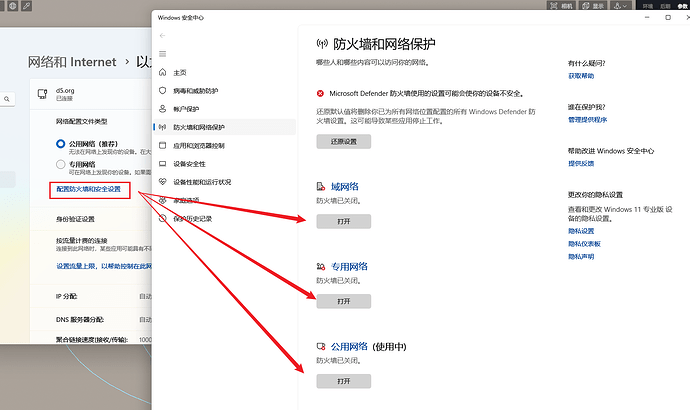The height and width of the screenshot is (410, 690).
Task: Turn on the 公用网络 firewall
Action: 343,381
